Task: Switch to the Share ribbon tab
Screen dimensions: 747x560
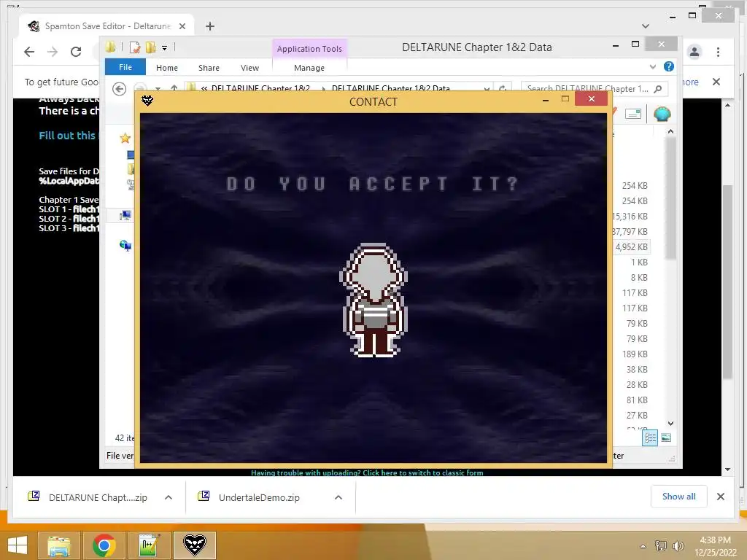Action: tap(209, 68)
